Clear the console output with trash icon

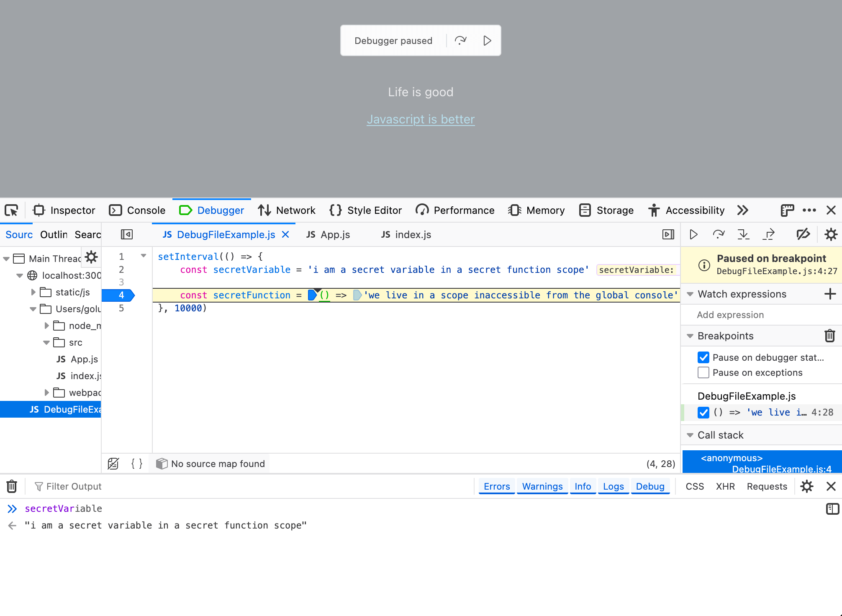11,486
